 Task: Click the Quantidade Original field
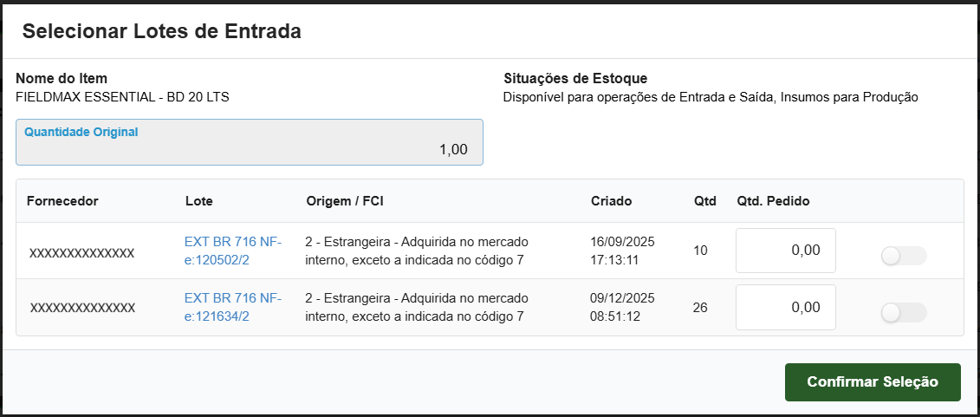coord(250,143)
